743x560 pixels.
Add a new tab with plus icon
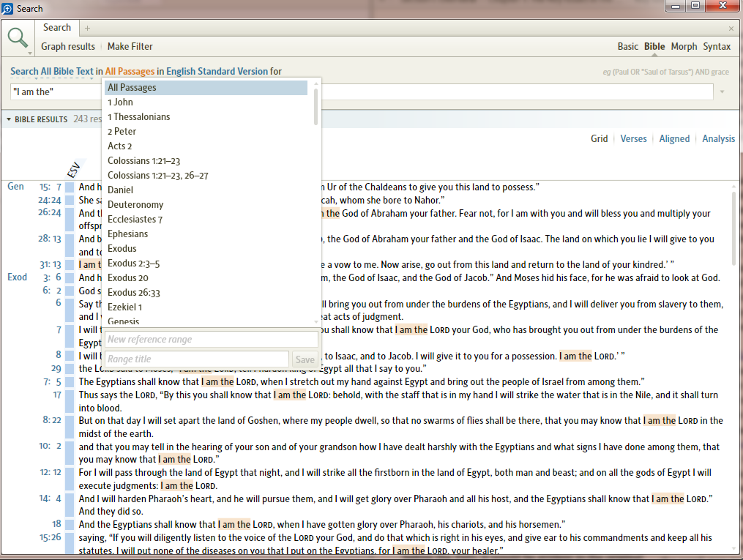[x=88, y=28]
